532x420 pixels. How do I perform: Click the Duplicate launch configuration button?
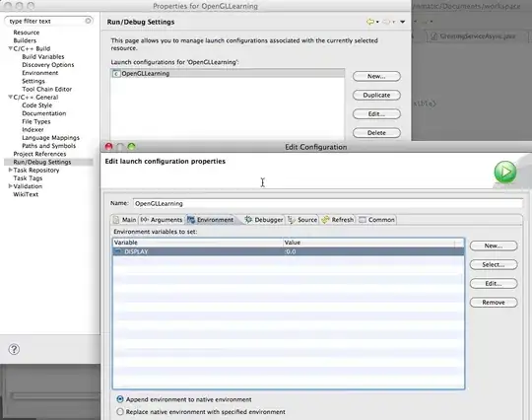(376, 95)
